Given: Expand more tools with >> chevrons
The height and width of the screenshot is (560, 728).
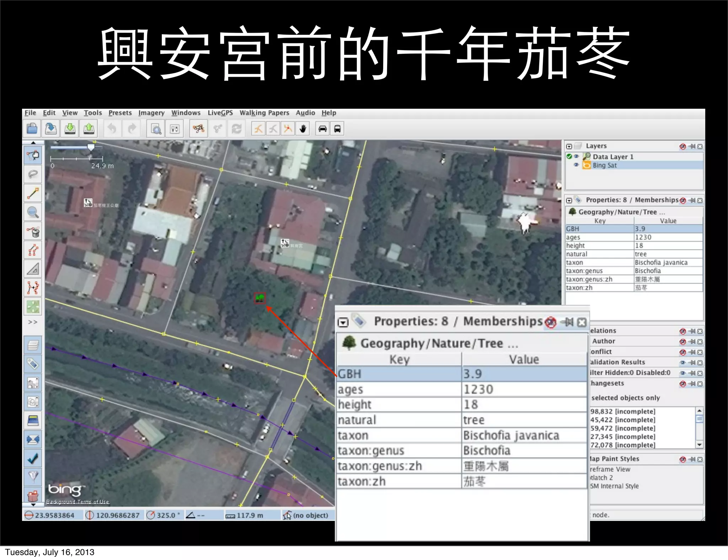Looking at the screenshot, I should tap(33, 322).
